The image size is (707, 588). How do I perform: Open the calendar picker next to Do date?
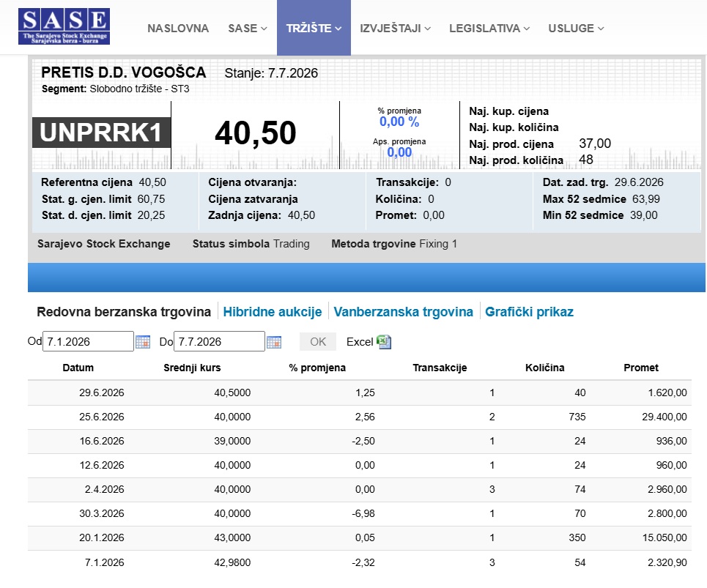coord(274,342)
